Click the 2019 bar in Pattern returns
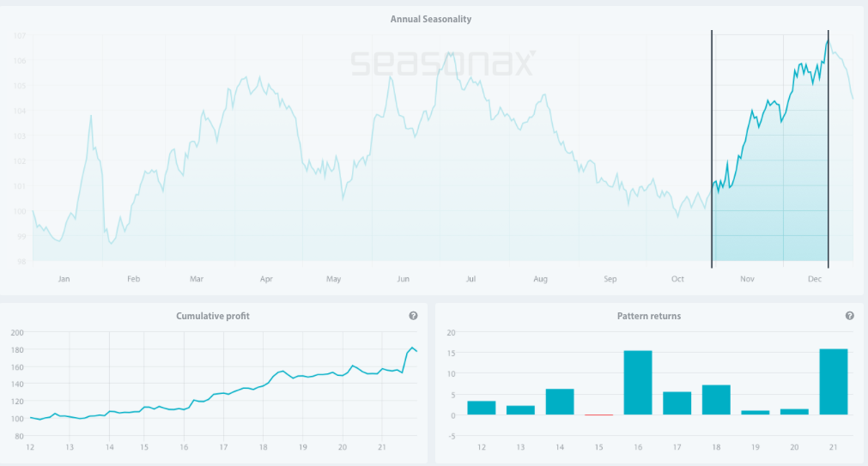The image size is (868, 466). click(755, 412)
